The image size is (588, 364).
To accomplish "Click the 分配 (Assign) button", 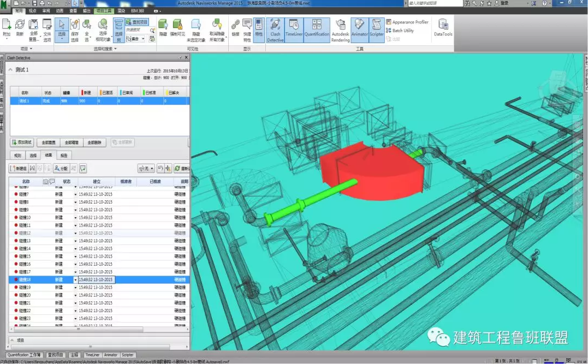I will (x=61, y=168).
